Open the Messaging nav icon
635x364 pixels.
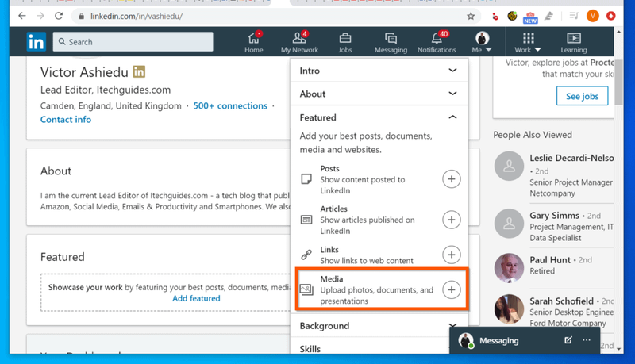pyautogui.click(x=391, y=42)
